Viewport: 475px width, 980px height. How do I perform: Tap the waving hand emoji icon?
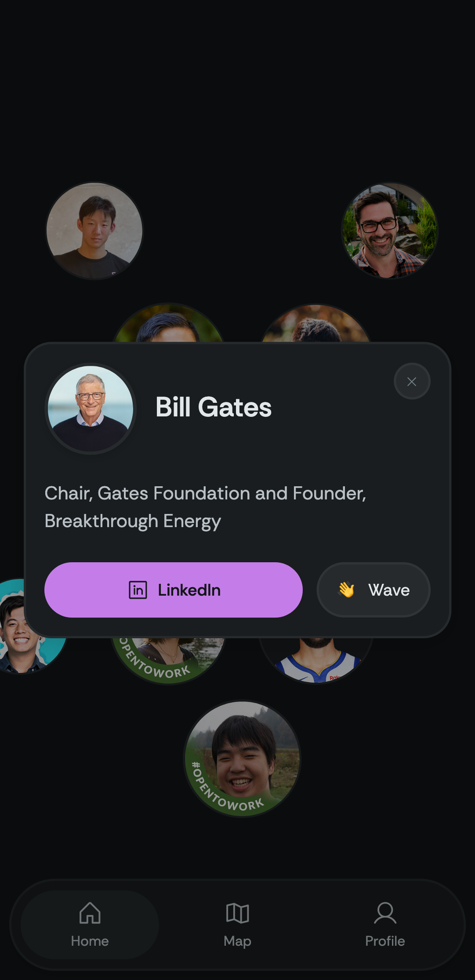pyautogui.click(x=346, y=589)
